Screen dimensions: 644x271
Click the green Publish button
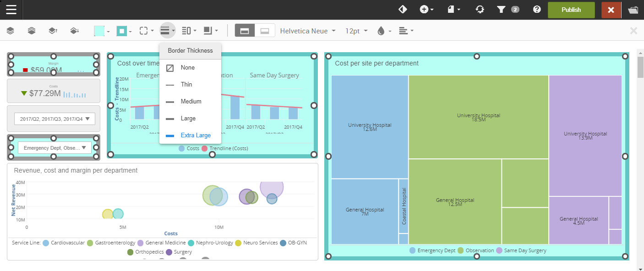click(571, 10)
